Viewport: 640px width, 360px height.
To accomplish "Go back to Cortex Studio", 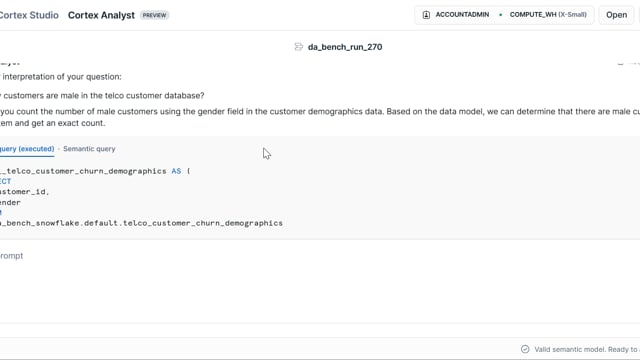I will 29,15.
